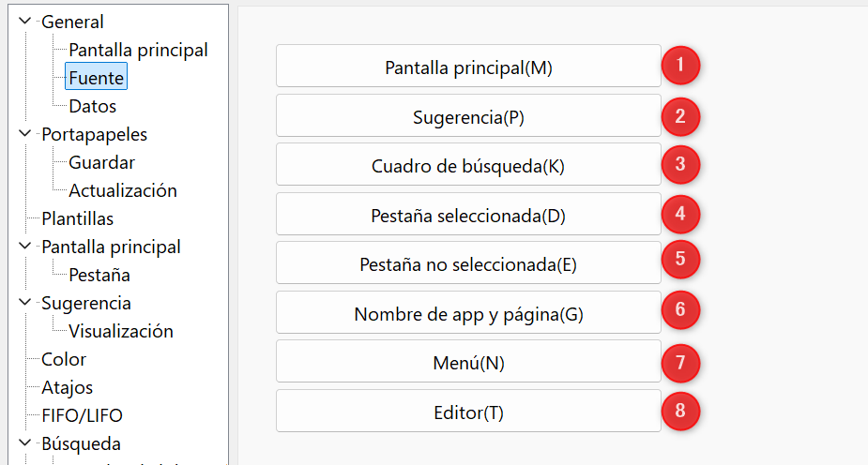Click the red number 3 marker
Image resolution: width=868 pixels, height=465 pixels.
(x=680, y=164)
